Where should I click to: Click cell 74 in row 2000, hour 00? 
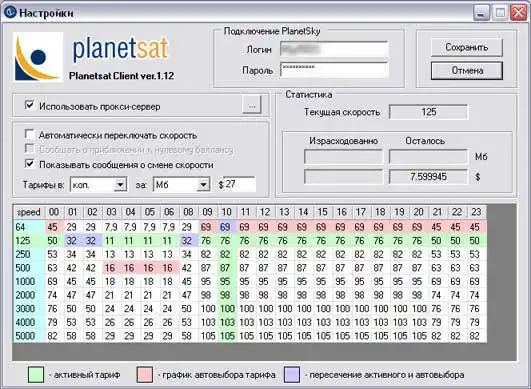pyautogui.click(x=54, y=295)
